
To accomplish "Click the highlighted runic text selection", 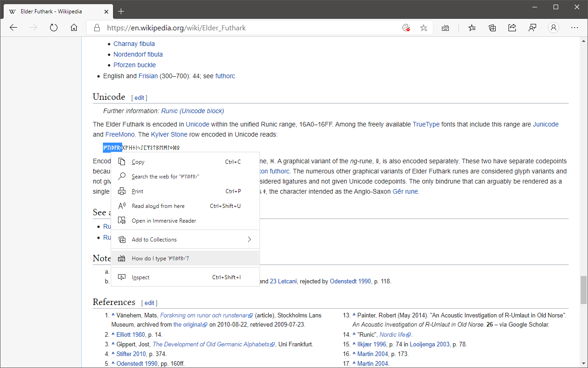I will pos(113,148).
